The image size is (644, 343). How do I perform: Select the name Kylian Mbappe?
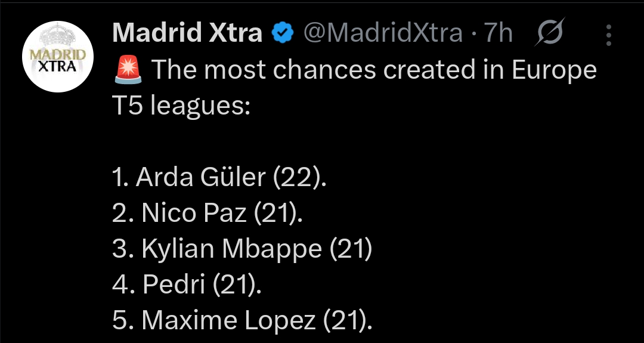[x=231, y=249]
